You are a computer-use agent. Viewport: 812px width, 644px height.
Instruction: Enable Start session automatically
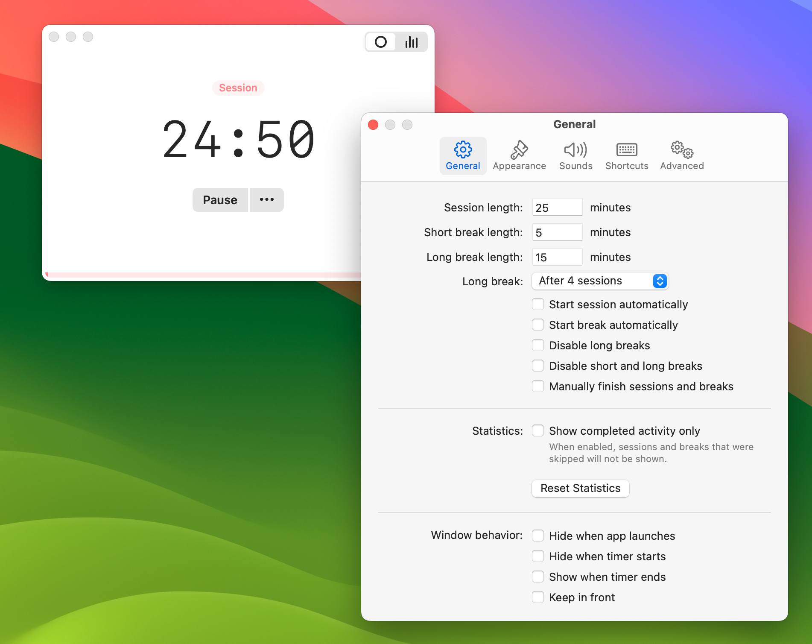tap(538, 304)
